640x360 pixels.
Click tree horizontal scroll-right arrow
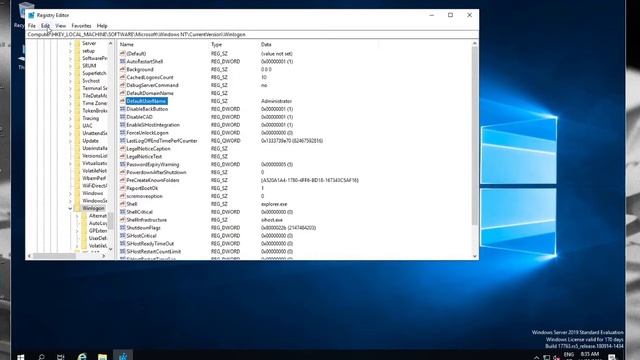pyautogui.click(x=104, y=256)
